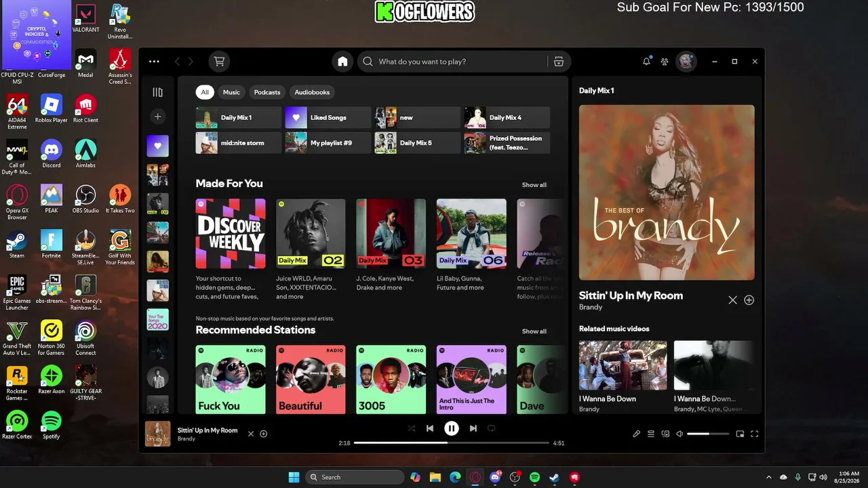Image resolution: width=868 pixels, height=488 pixels.
Task: Open the Brandy artist link in Now Playing panel
Action: (x=590, y=307)
